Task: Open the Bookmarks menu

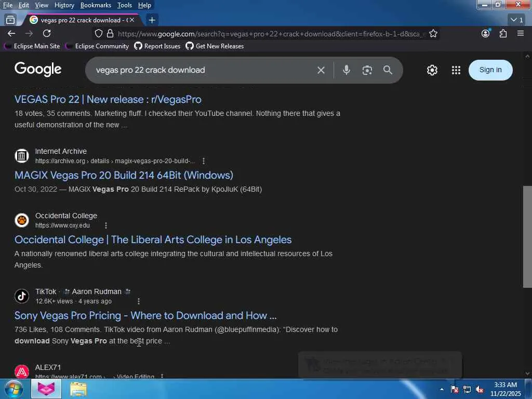Action: (x=96, y=5)
